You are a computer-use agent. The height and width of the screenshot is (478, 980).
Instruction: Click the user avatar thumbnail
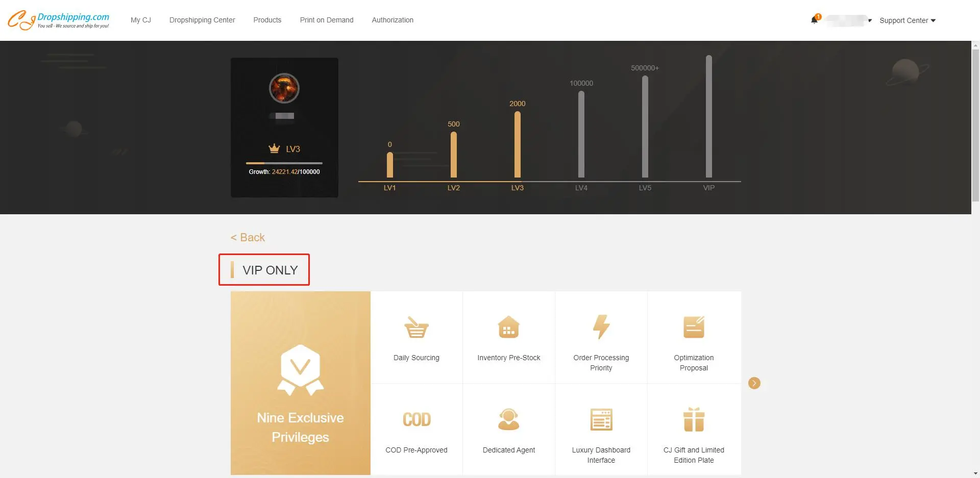point(284,88)
